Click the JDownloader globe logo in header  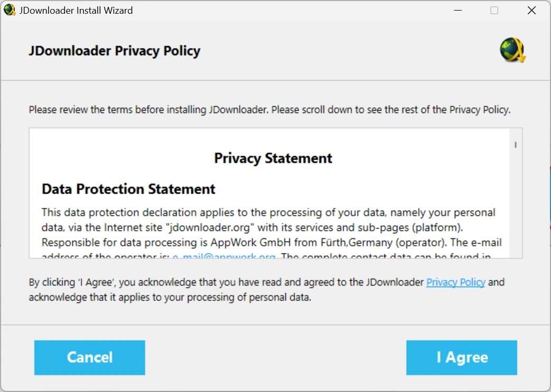point(512,50)
